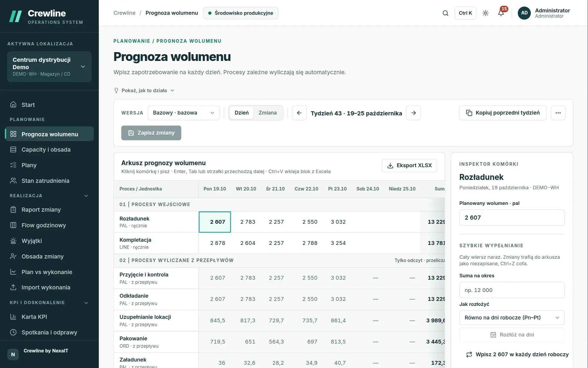Click the Import wykonania upload icon
The height and width of the screenshot is (368, 588).
click(13, 287)
